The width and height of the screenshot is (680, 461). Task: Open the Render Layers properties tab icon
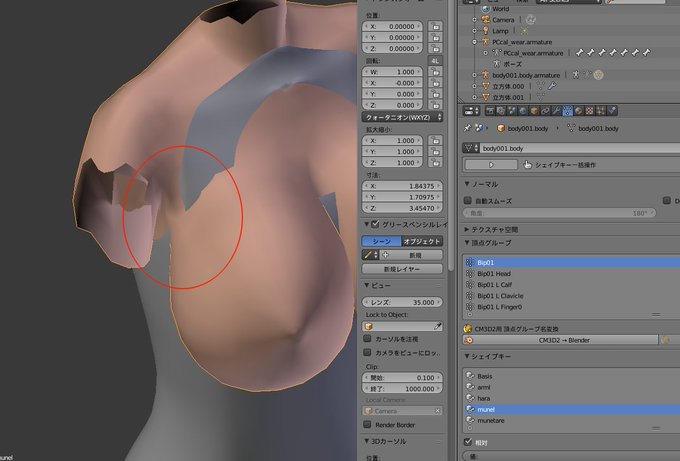click(501, 111)
